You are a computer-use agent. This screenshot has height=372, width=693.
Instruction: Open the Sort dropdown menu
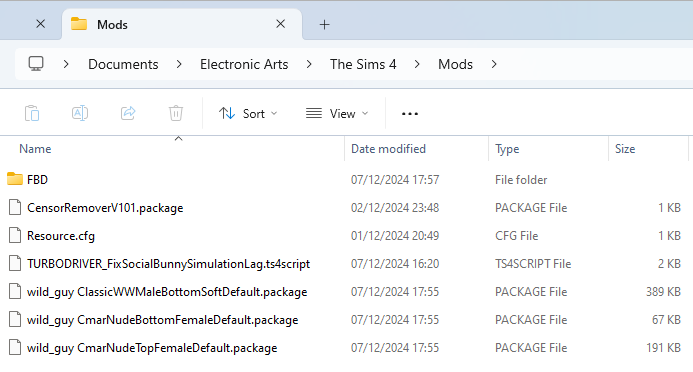(x=248, y=114)
